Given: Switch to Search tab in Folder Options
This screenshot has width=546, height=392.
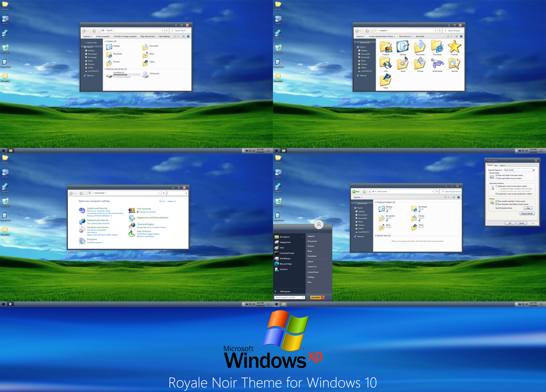Looking at the screenshot, I should (503, 166).
